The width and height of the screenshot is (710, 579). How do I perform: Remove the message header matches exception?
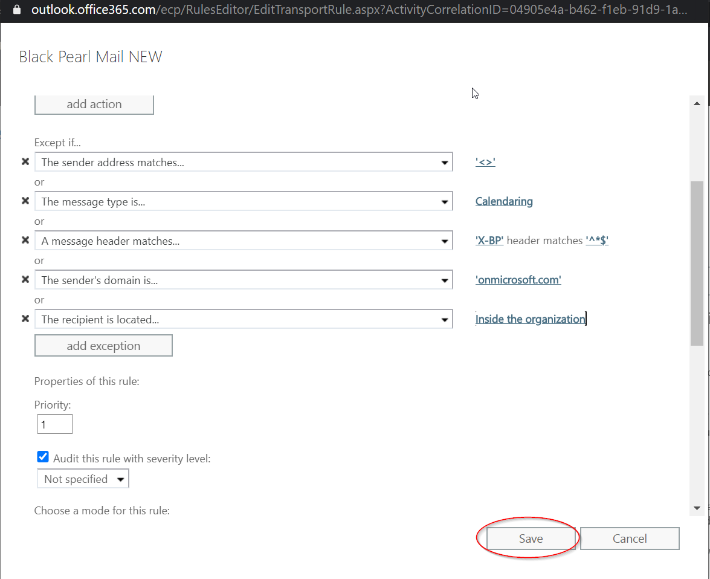[x=25, y=240]
